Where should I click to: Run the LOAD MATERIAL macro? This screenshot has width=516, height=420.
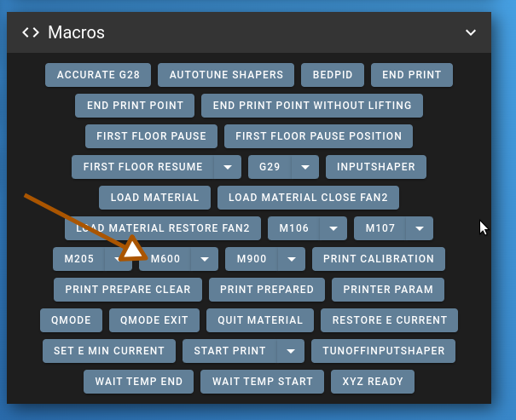click(x=154, y=198)
